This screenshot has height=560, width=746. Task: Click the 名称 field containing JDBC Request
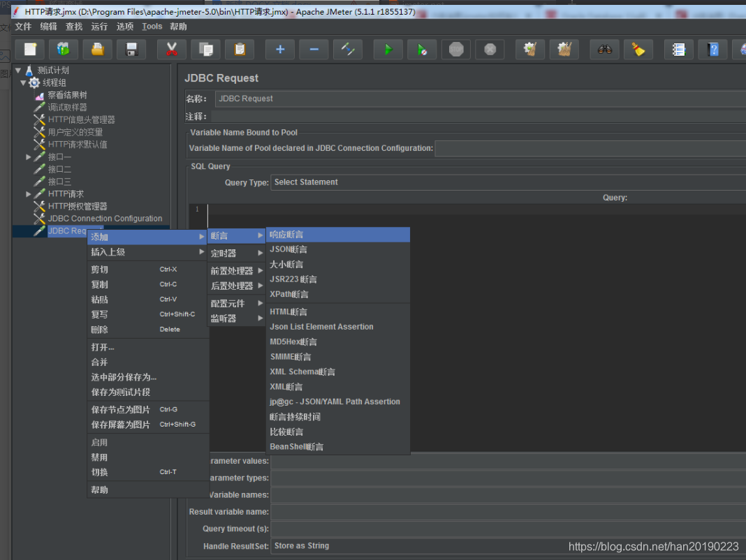481,99
